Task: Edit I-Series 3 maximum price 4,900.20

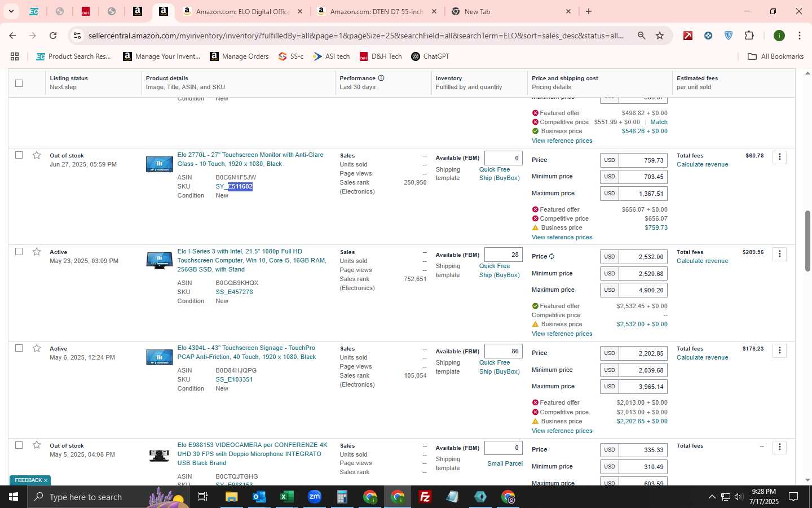Action: [x=643, y=290]
